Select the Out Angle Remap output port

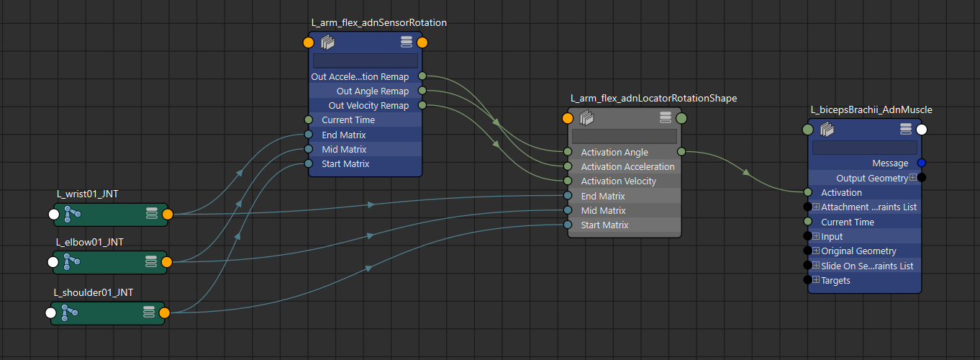[422, 91]
